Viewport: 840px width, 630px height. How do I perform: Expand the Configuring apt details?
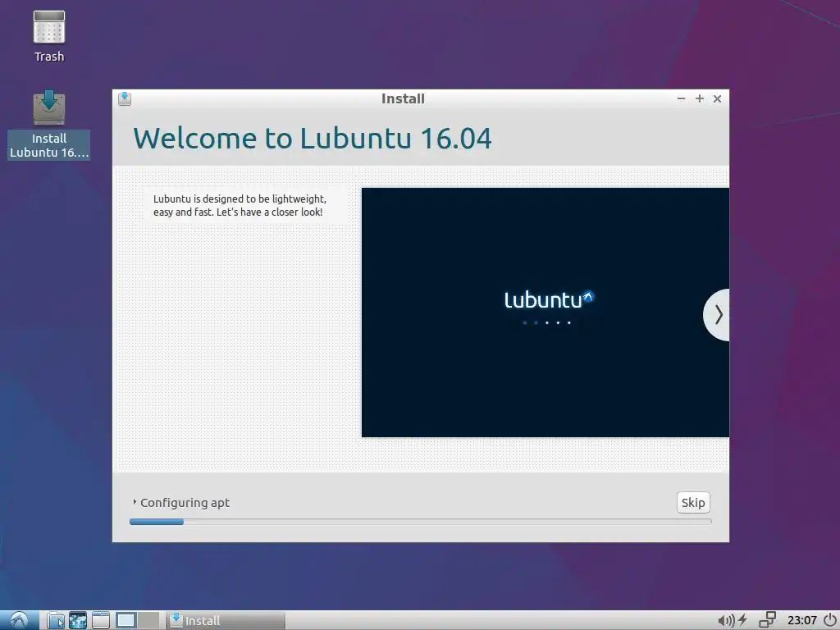(x=135, y=502)
